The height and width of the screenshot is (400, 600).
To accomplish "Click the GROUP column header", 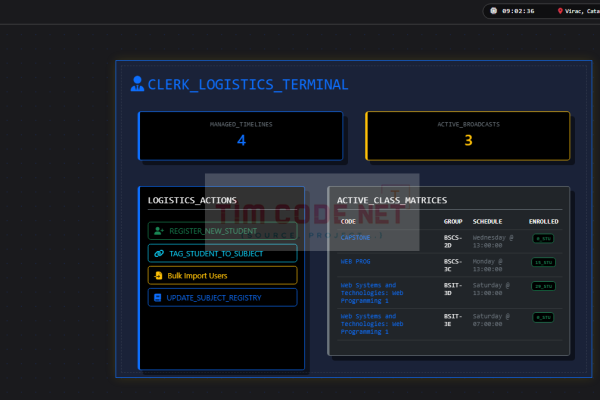I will (x=453, y=222).
